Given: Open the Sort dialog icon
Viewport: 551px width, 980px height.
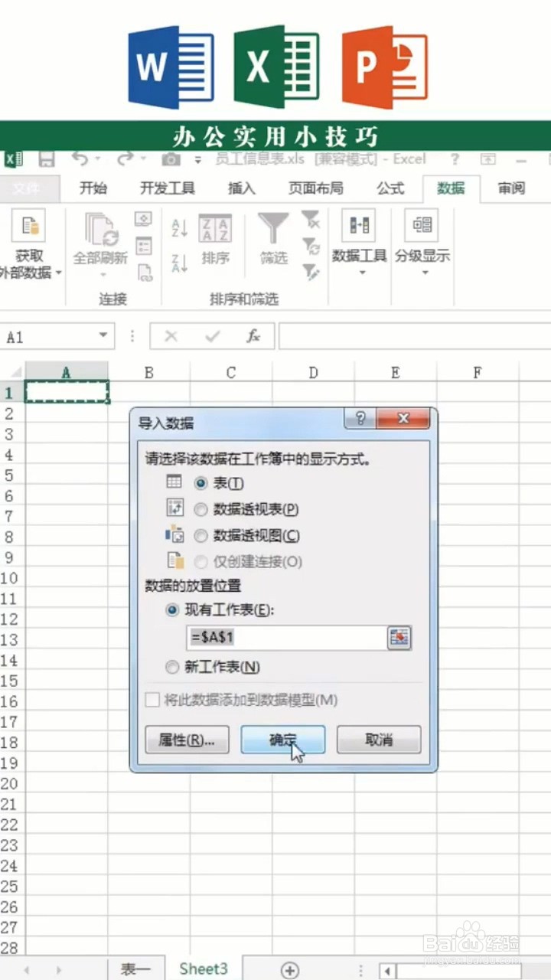Looking at the screenshot, I should (215, 228).
